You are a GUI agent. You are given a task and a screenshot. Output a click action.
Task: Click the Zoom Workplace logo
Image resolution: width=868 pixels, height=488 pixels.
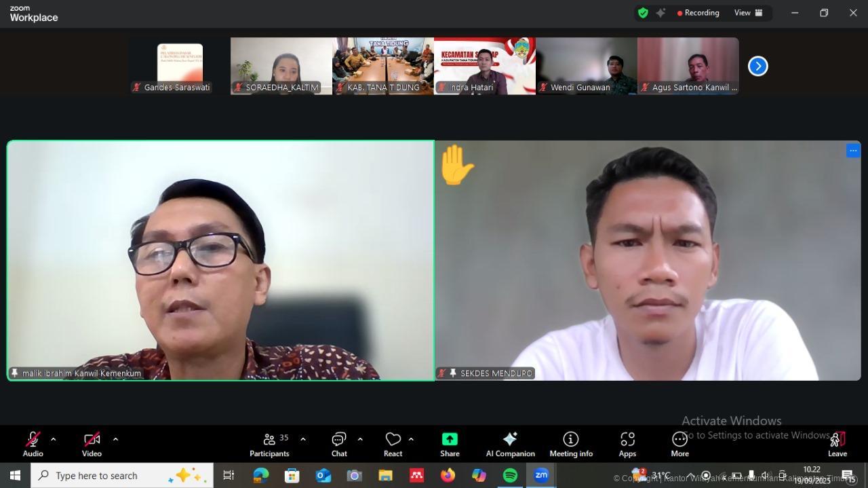(34, 14)
